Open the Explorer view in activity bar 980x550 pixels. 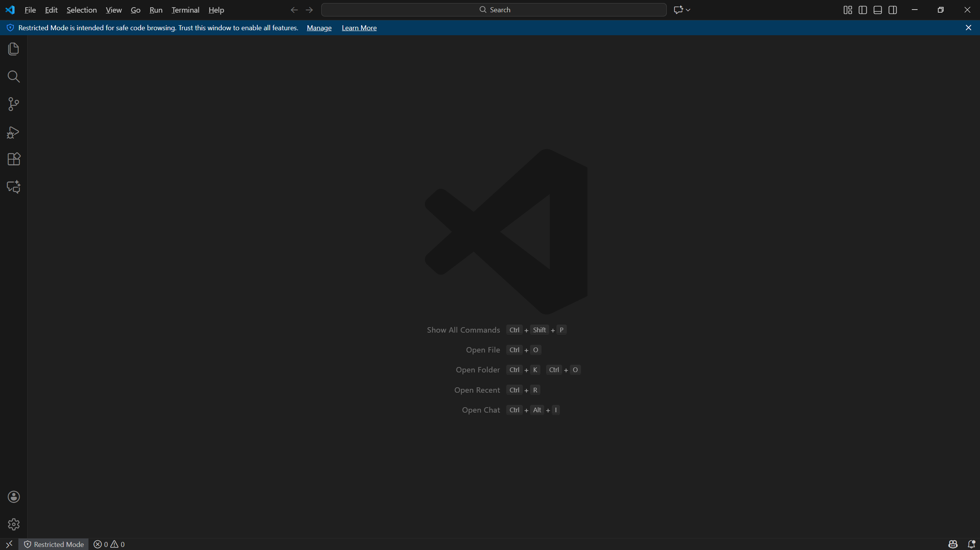(x=13, y=49)
